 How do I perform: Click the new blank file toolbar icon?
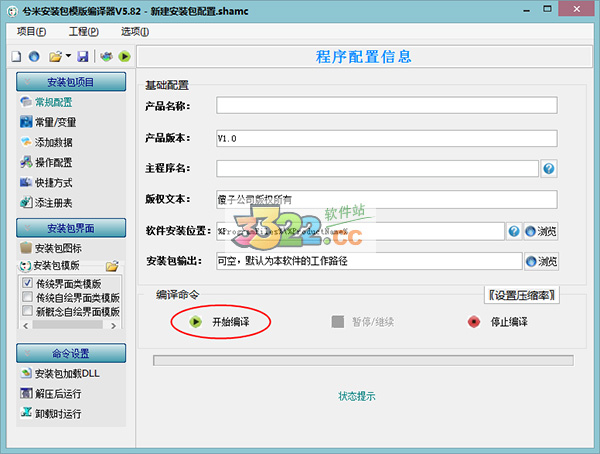click(16, 57)
